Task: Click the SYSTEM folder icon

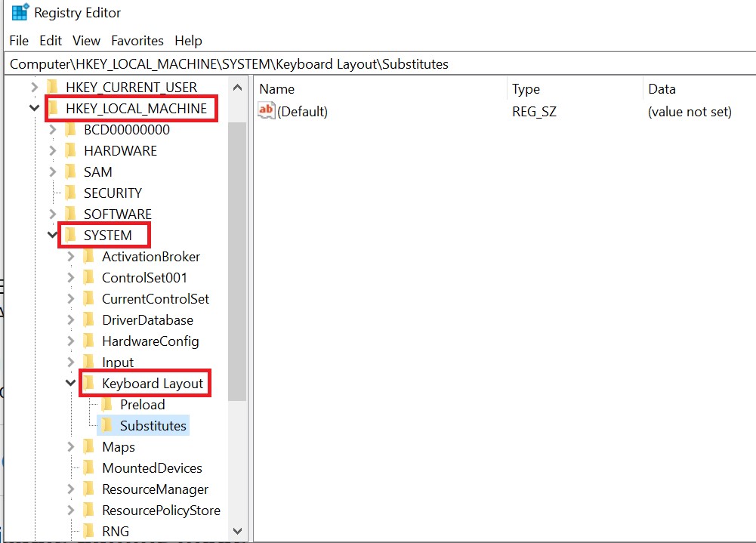Action: click(71, 235)
